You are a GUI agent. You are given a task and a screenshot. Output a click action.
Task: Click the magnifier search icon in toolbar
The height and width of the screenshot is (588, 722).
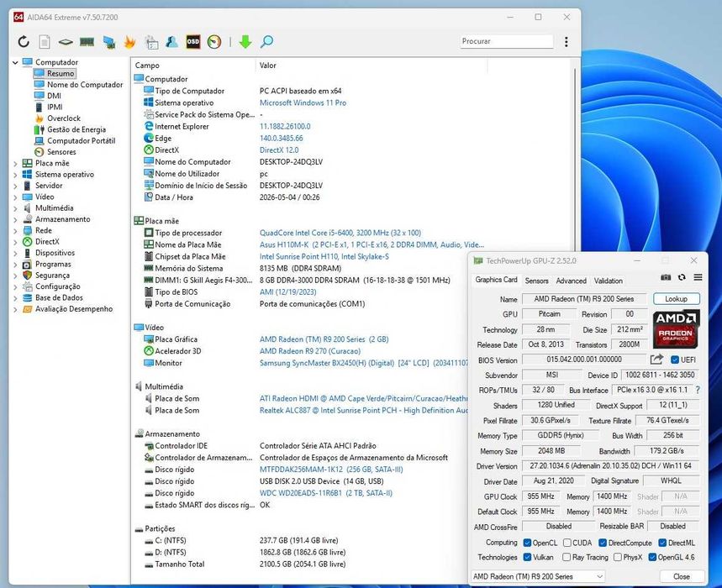tap(266, 42)
